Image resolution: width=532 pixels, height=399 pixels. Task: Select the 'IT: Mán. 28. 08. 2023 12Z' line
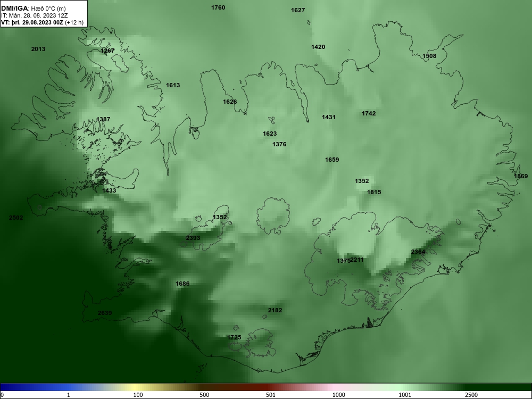coord(35,15)
